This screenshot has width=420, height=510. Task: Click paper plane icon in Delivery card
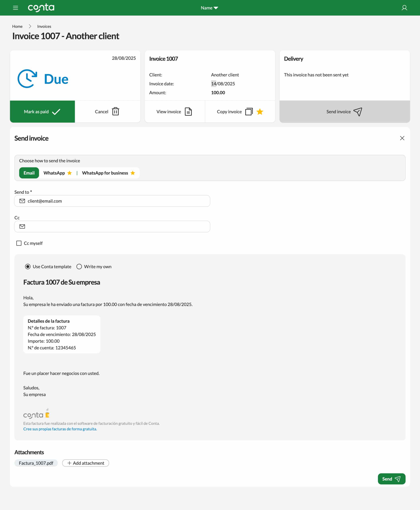click(358, 112)
